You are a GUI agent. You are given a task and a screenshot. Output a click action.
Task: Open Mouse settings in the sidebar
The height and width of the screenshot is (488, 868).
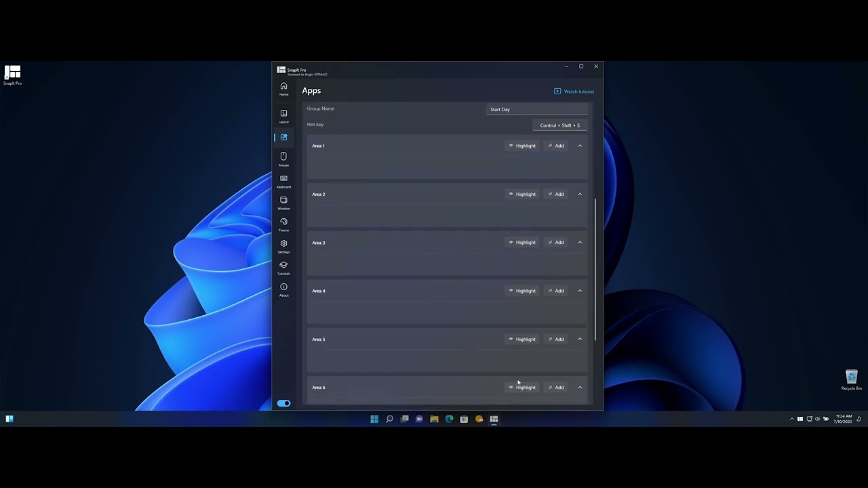click(283, 159)
